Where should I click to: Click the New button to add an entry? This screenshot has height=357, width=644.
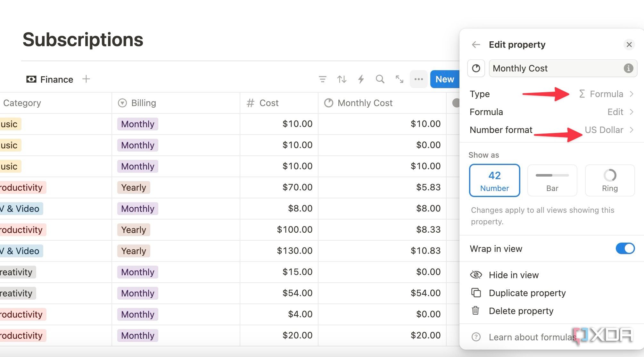point(445,79)
